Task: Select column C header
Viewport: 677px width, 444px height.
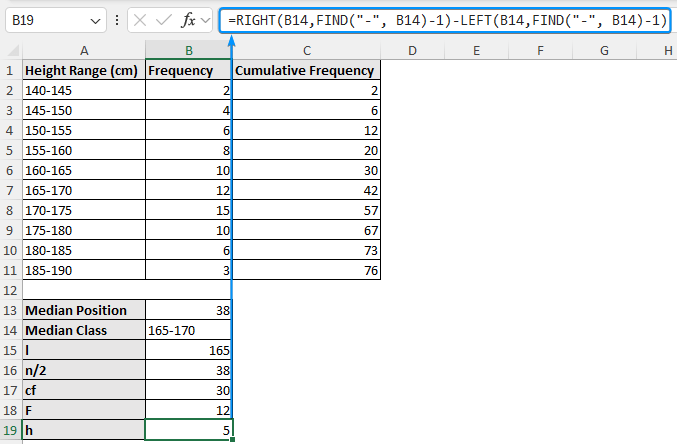Action: [306, 50]
